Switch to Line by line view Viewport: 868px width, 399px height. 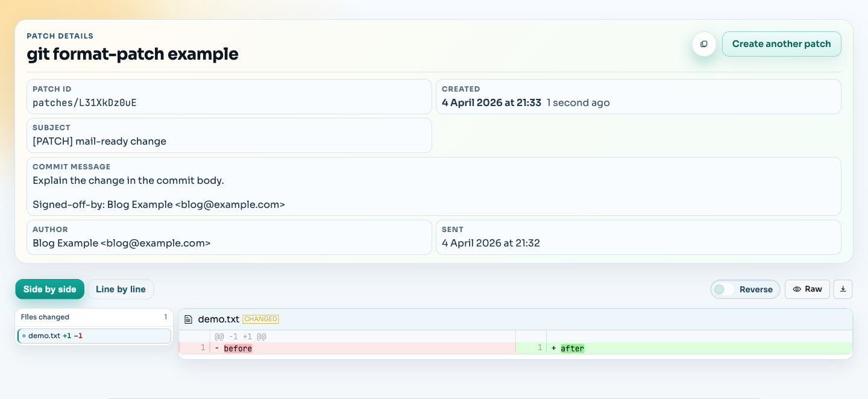pyautogui.click(x=121, y=289)
